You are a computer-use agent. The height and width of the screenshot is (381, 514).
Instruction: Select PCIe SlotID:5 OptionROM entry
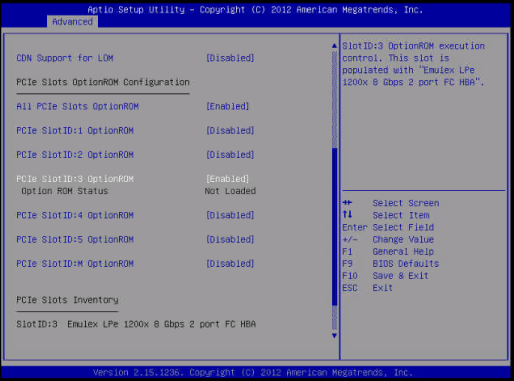pyautogui.click(x=75, y=239)
